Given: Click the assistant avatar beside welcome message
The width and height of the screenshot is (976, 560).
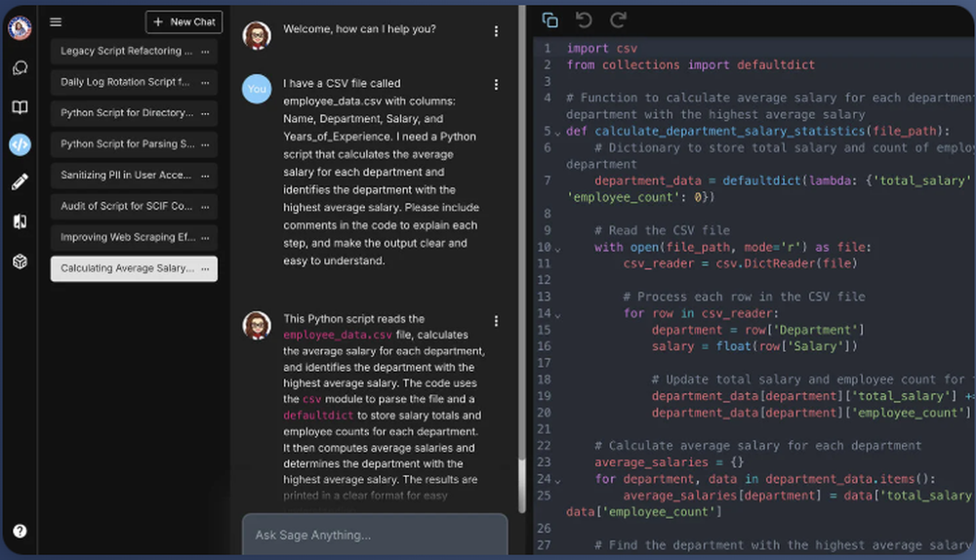Looking at the screenshot, I should coord(257,35).
